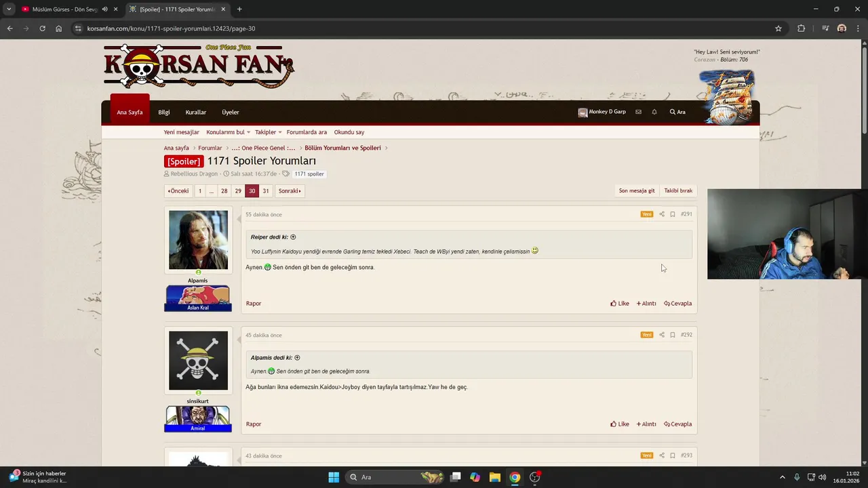Open the Üyeler nav item
868x488 pixels.
pyautogui.click(x=231, y=112)
